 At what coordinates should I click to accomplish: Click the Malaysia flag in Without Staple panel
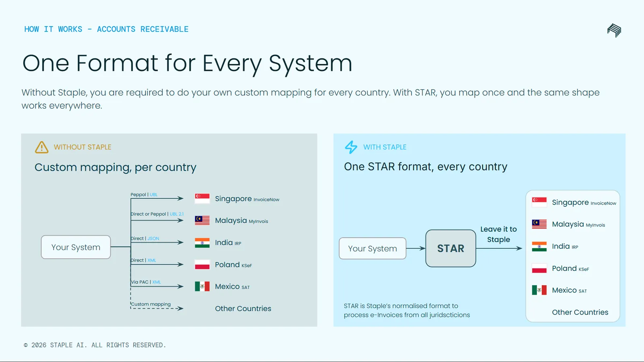click(x=202, y=220)
